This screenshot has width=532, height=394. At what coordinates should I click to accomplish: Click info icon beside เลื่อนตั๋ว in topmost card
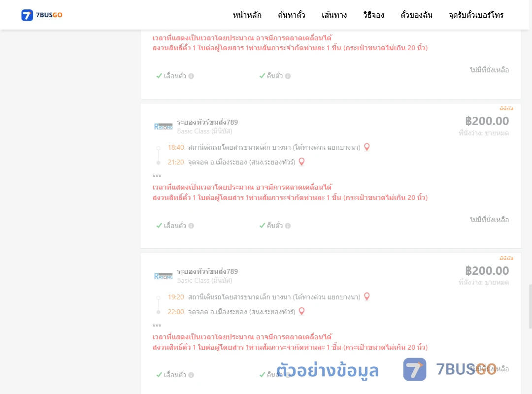(x=191, y=76)
